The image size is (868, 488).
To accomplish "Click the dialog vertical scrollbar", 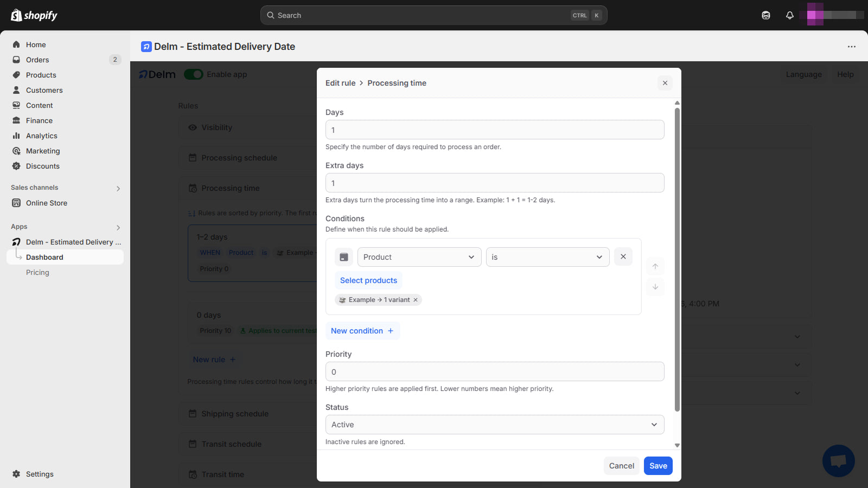I will point(677,259).
